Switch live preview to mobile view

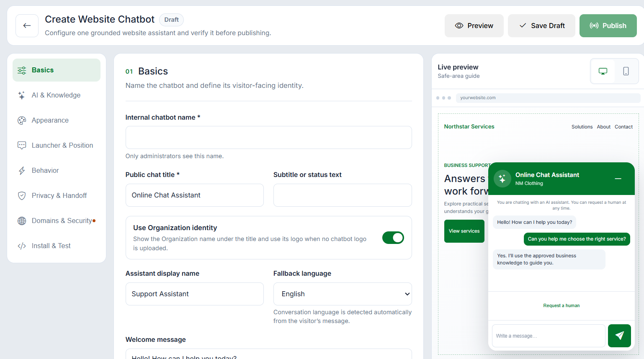coord(626,71)
